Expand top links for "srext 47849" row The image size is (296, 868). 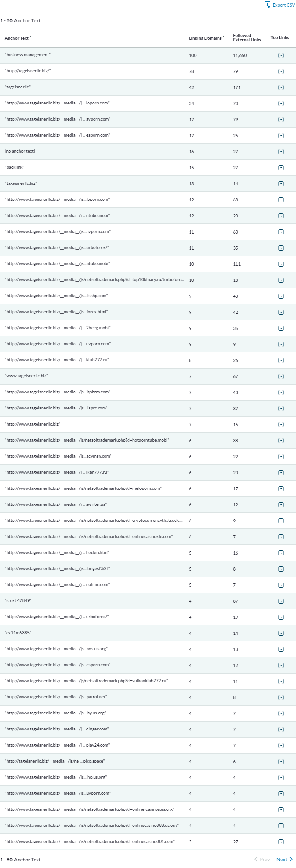[281, 601]
